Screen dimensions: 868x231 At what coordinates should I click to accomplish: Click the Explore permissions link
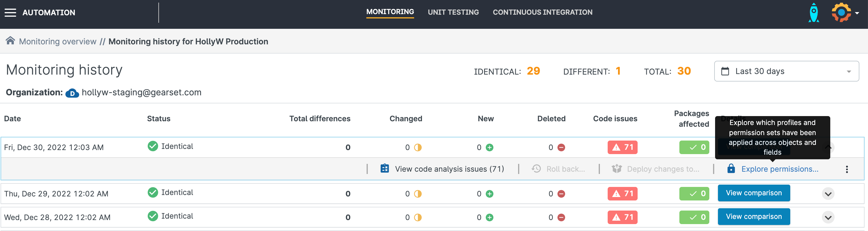click(x=779, y=169)
